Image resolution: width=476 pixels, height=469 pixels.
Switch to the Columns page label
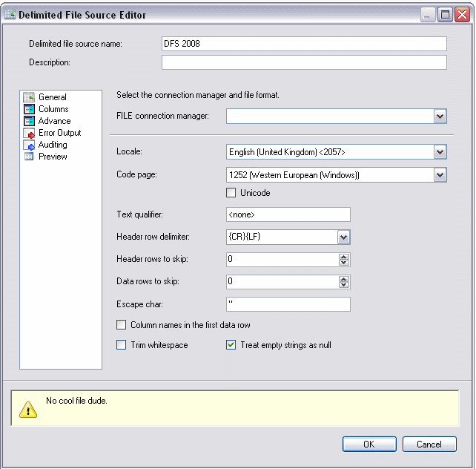pyautogui.click(x=53, y=109)
